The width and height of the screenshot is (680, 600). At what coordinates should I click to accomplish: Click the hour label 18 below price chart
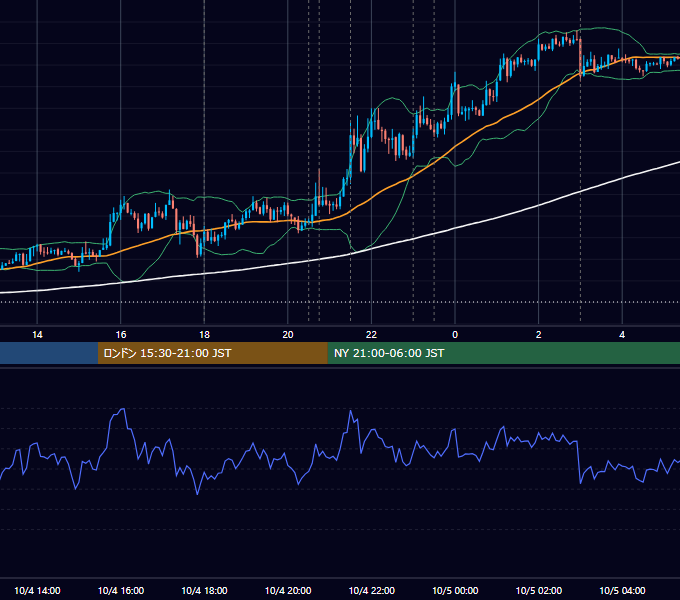pos(204,335)
